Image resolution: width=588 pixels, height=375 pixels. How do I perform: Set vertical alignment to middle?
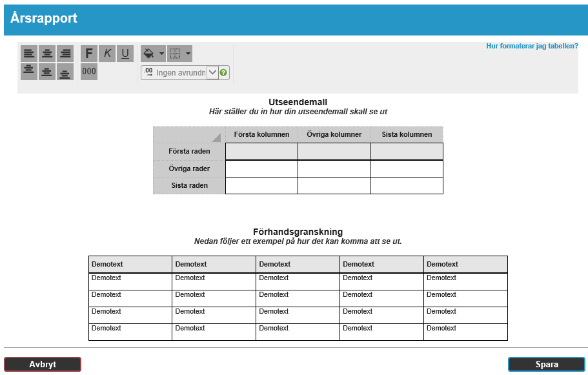(47, 71)
